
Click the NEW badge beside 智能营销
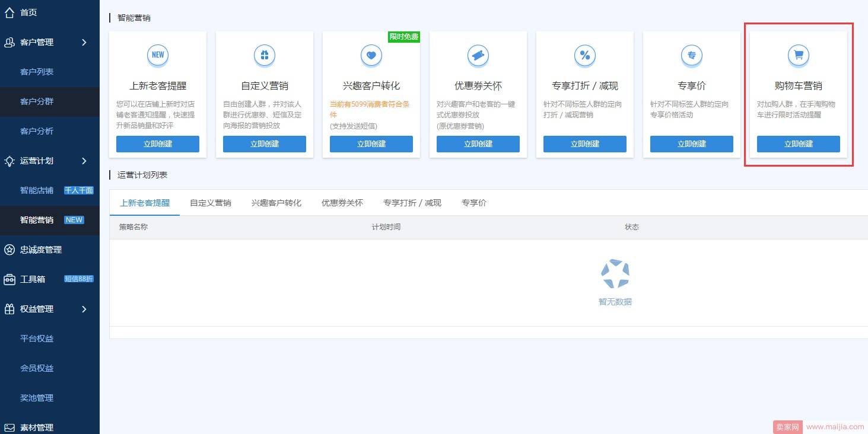[74, 220]
